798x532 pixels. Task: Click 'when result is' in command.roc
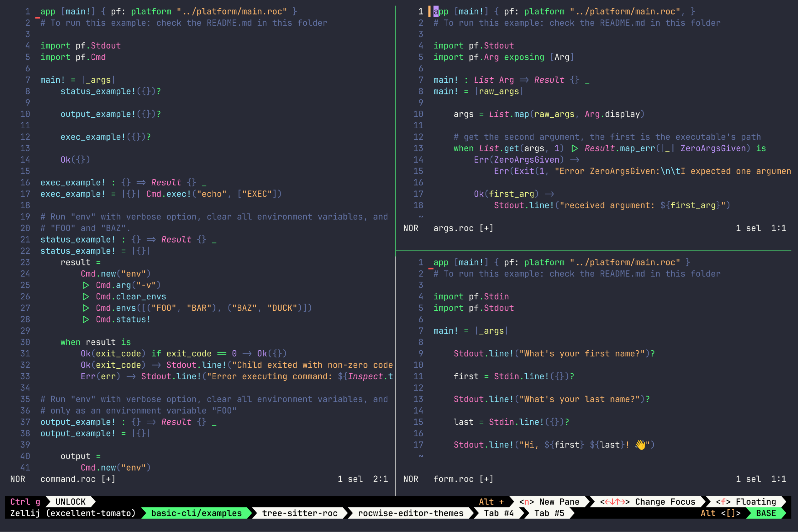point(96,342)
